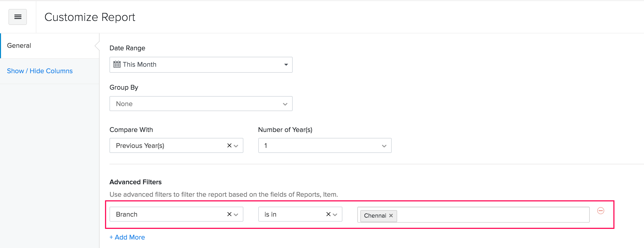Expand the Date Range caret arrow
Image resolution: width=644 pixels, height=248 pixels.
(x=286, y=64)
